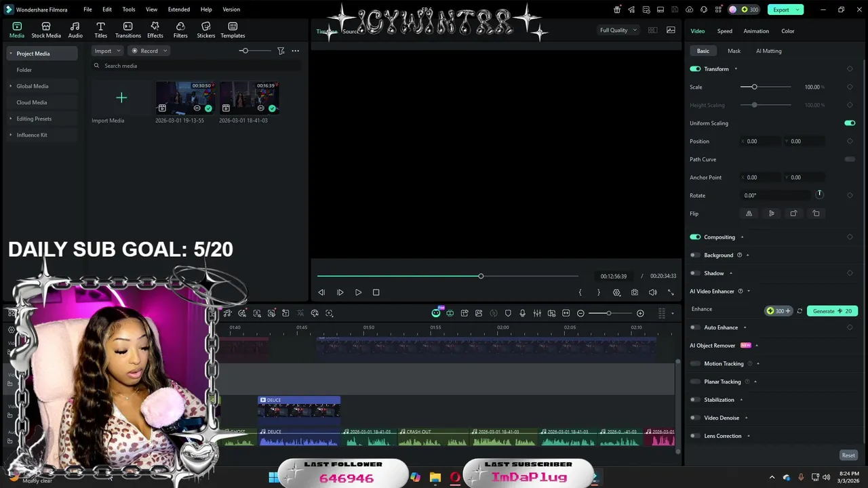Switch to the Speed tab

(725, 31)
